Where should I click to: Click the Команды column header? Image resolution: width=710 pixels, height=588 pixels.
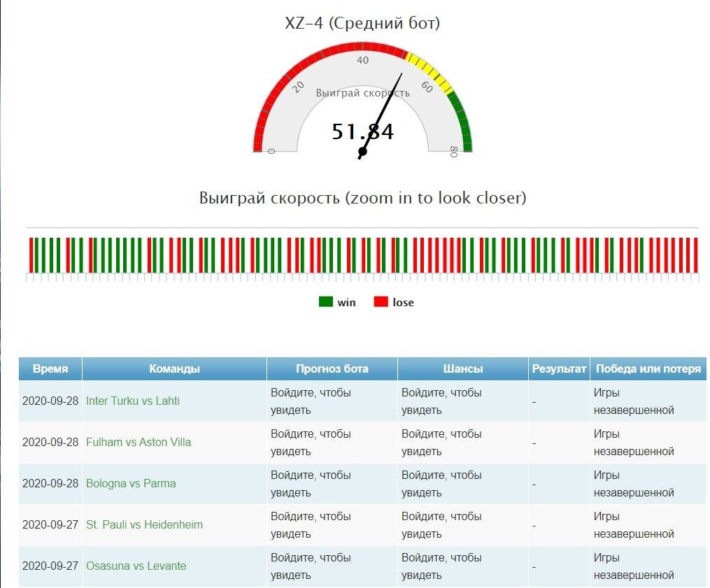pos(174,369)
